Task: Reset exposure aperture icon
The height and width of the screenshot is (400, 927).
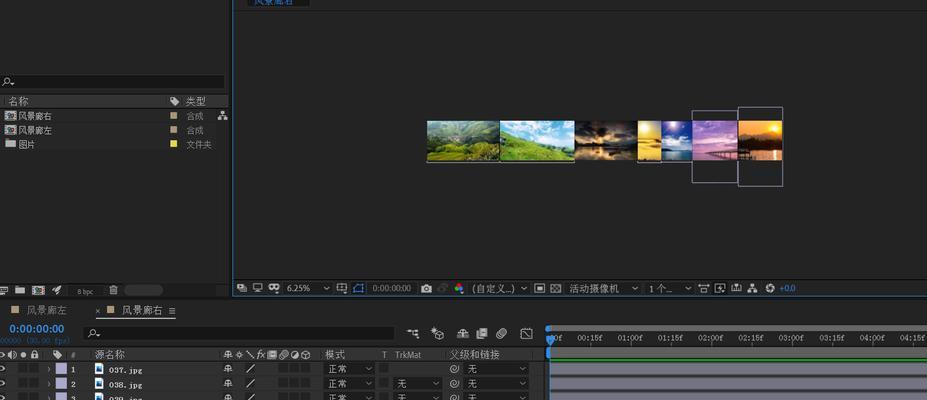Action: click(770, 288)
